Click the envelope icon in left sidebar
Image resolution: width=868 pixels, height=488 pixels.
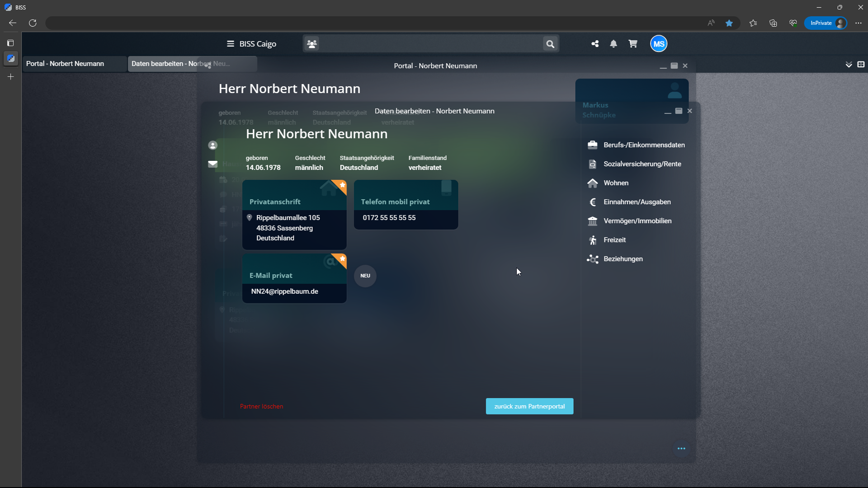(212, 164)
